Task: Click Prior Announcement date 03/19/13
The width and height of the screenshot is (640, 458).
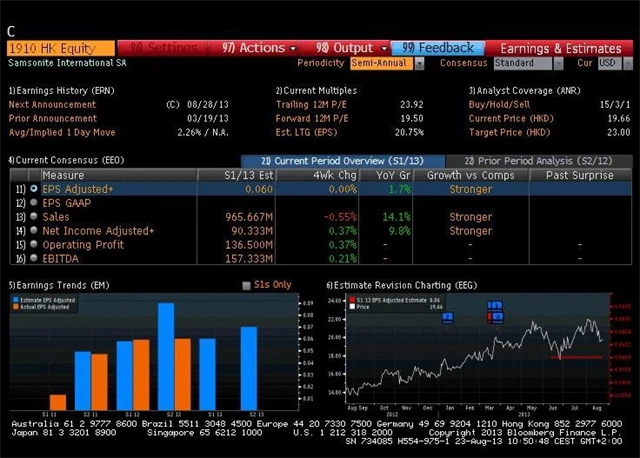Action: pos(207,118)
